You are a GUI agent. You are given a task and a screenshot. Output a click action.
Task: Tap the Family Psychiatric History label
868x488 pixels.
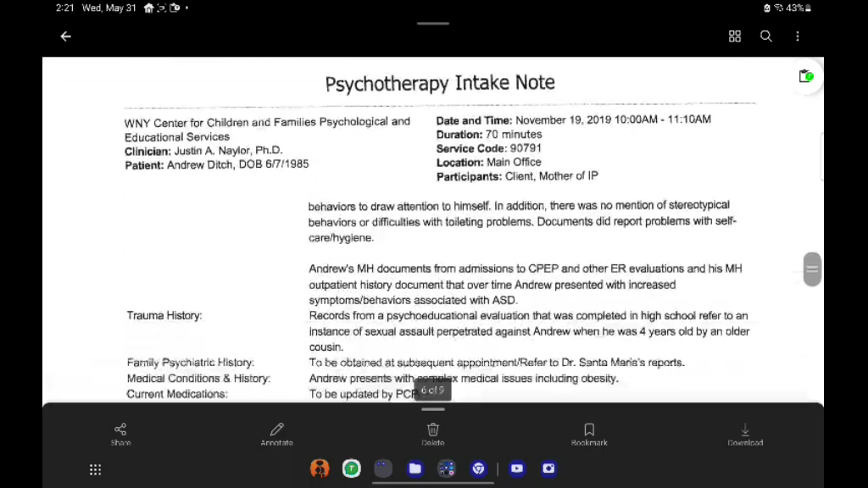(x=191, y=363)
